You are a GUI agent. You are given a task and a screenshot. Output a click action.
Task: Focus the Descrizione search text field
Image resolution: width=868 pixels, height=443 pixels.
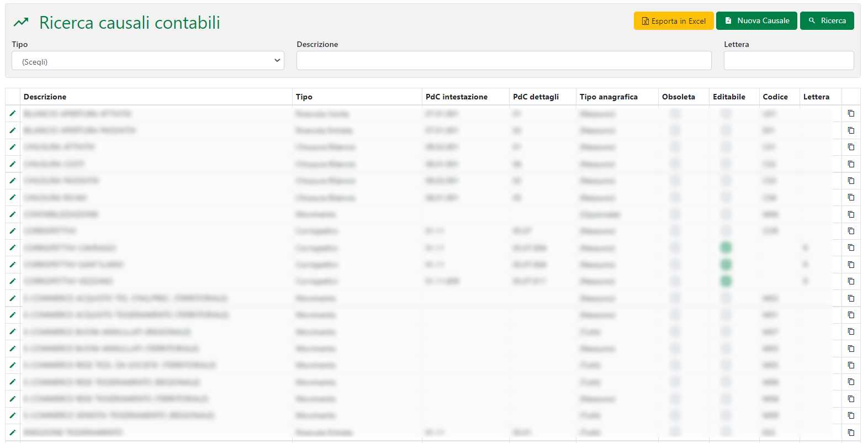tap(504, 61)
